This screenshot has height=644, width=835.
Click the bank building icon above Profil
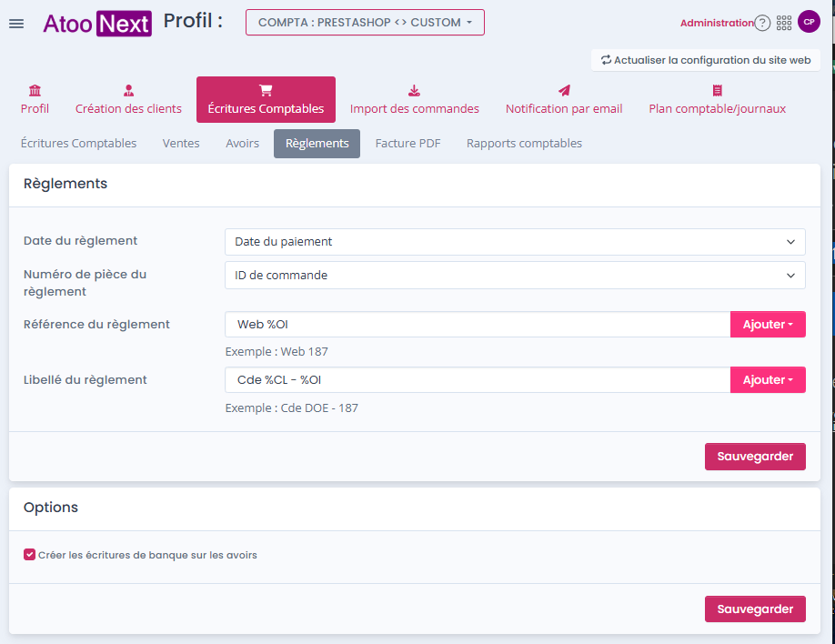(35, 90)
